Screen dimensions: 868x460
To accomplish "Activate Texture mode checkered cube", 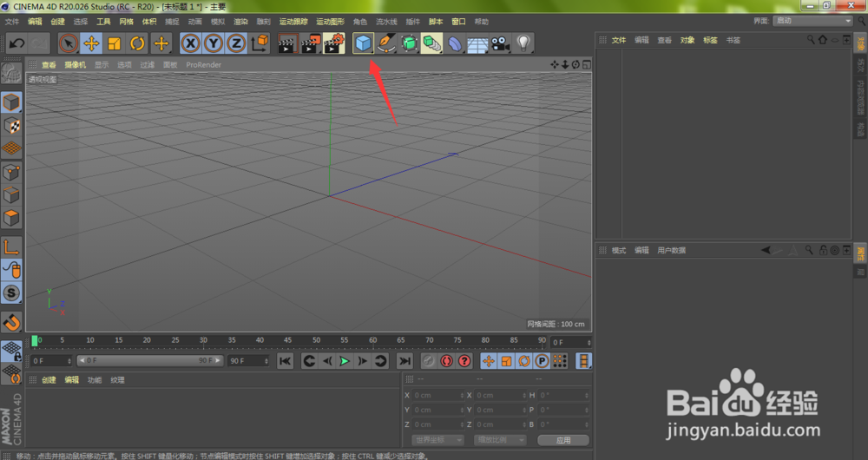I will coord(11,126).
